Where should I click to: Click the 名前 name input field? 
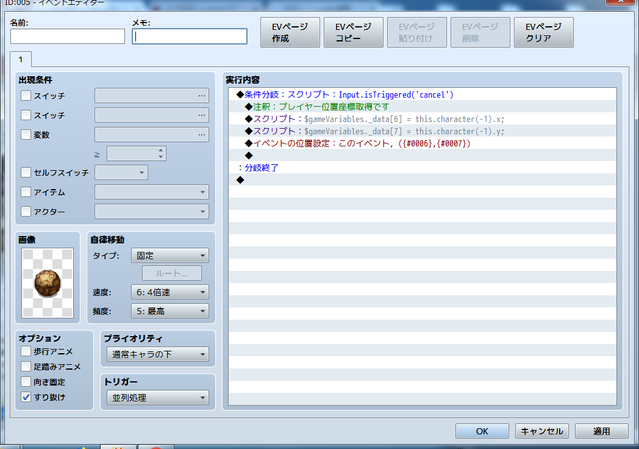click(67, 36)
